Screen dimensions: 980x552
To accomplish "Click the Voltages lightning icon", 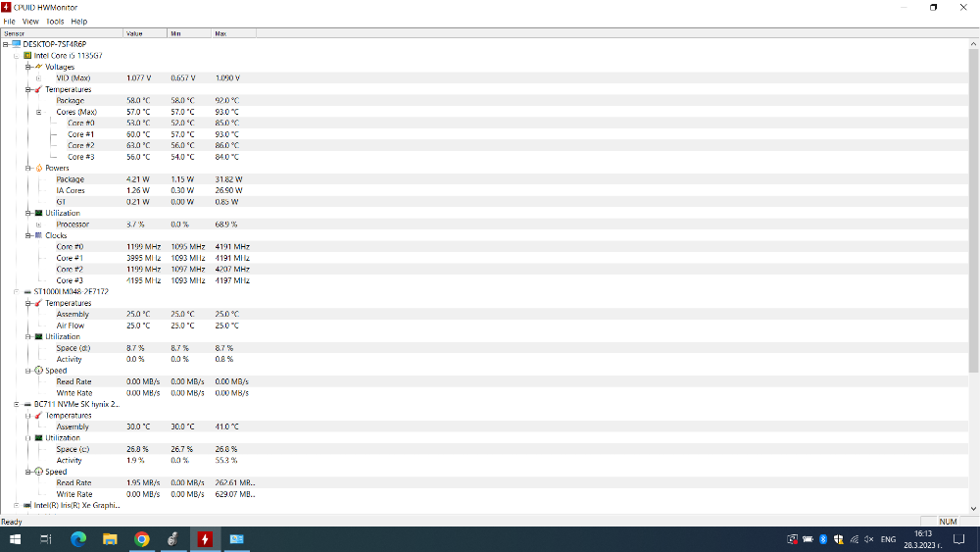I will click(x=39, y=67).
